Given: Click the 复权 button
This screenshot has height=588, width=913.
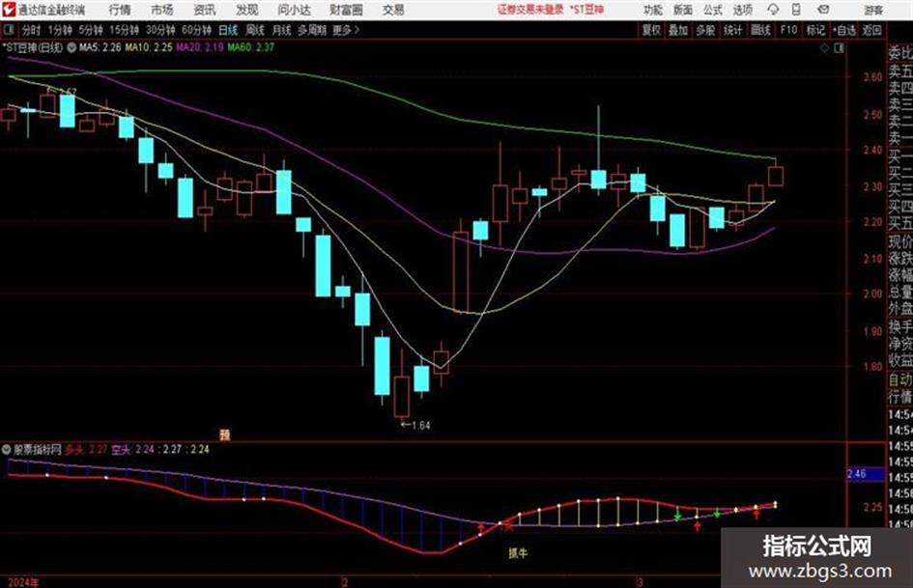Looking at the screenshot, I should tap(651, 30).
